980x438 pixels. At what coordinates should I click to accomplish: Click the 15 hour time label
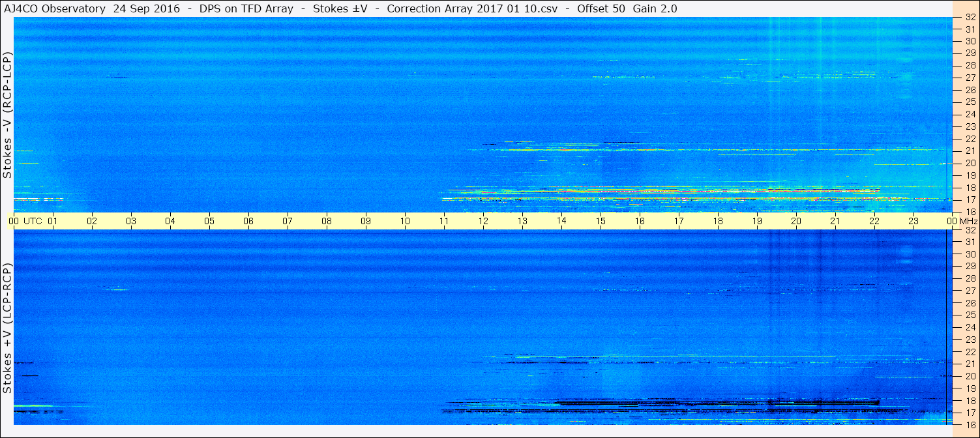click(x=601, y=221)
